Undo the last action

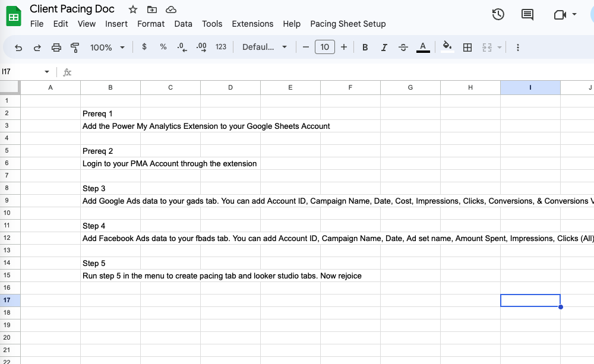click(18, 48)
